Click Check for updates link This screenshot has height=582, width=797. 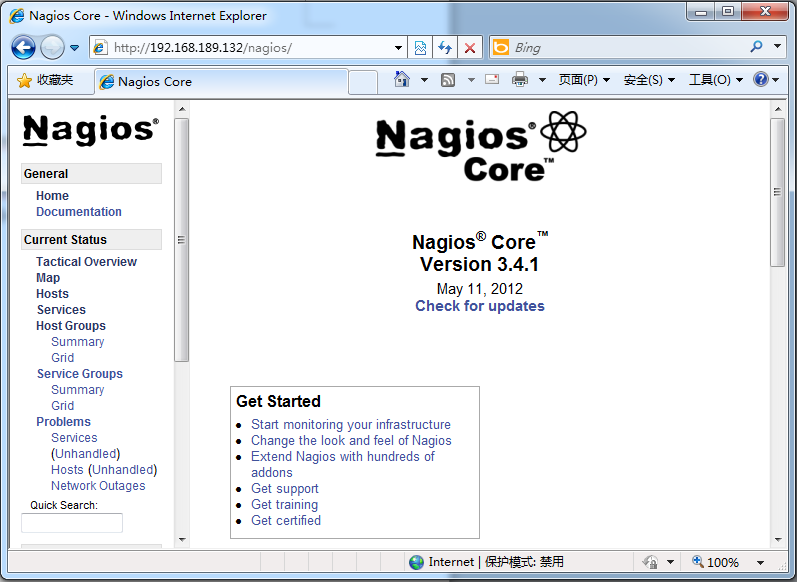click(480, 305)
